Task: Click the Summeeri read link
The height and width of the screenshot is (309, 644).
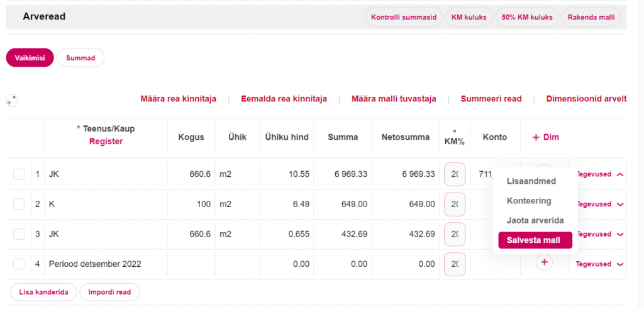Action: tap(491, 99)
